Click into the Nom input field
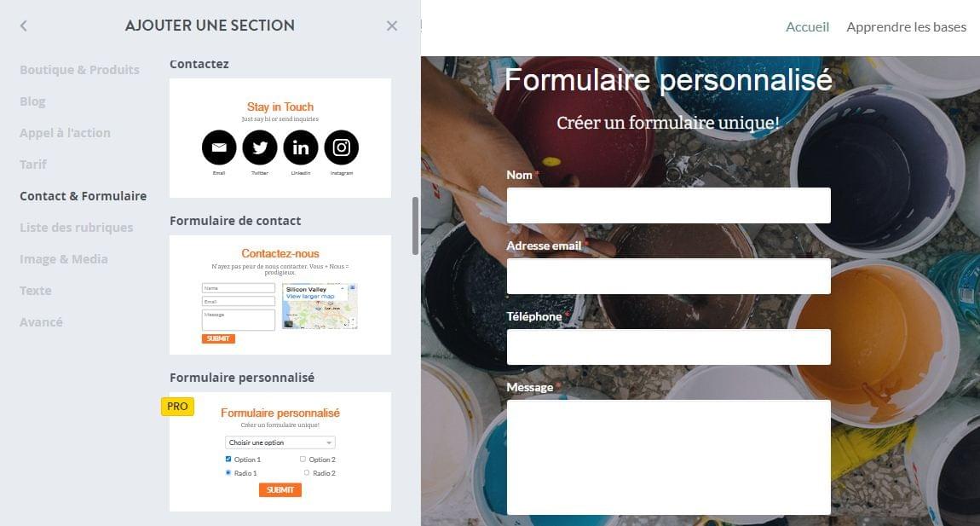 pyautogui.click(x=669, y=205)
